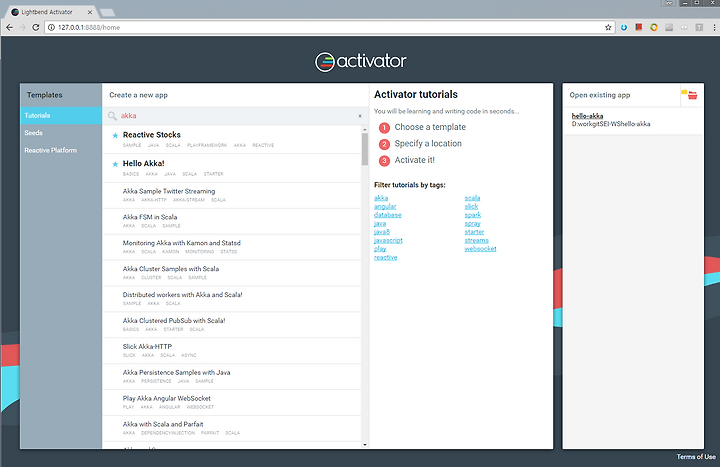This screenshot has height=467, width=720.
Task: Click the step 2 red circle
Action: click(x=384, y=144)
